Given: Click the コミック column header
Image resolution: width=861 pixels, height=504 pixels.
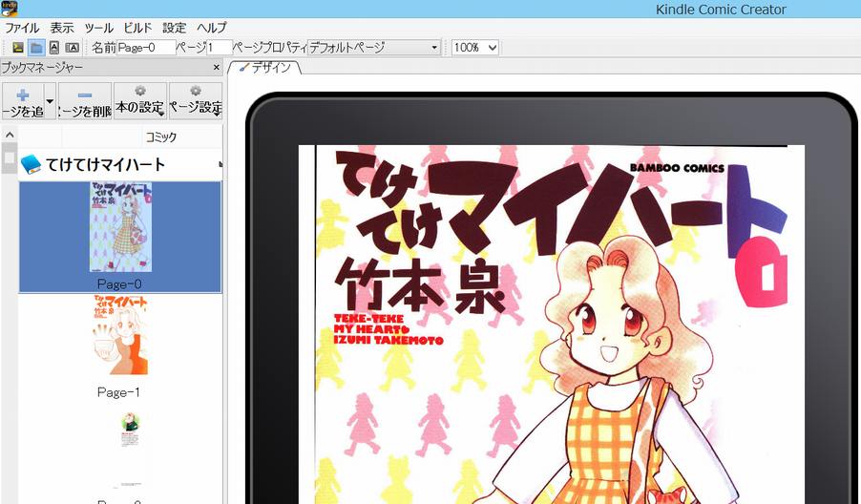Looking at the screenshot, I should 160,136.
